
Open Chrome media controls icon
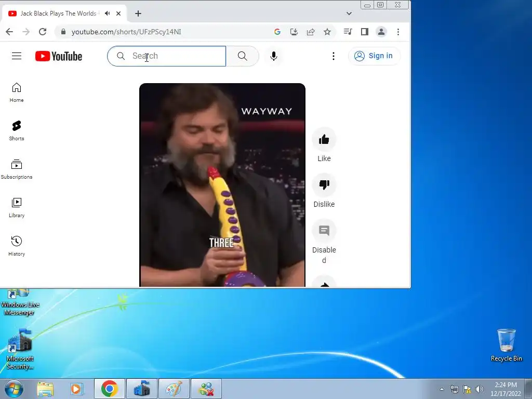348,32
